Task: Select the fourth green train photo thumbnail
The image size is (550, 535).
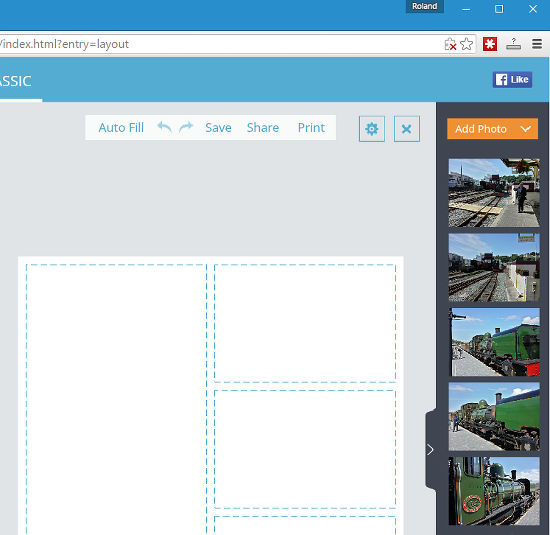Action: pos(494,416)
